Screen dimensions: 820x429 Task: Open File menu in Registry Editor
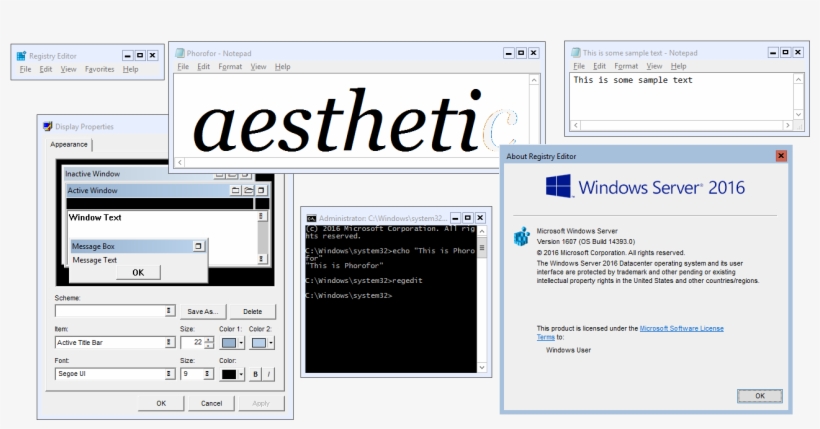(25, 69)
